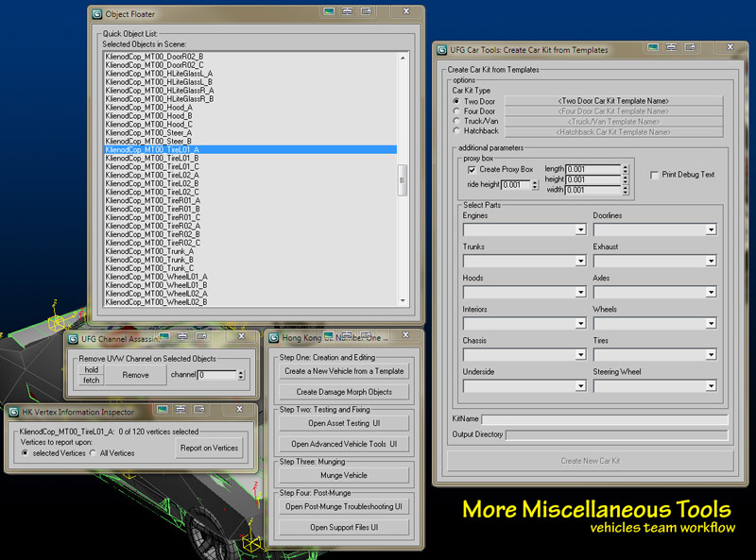Select the Four Door car kit type
The width and height of the screenshot is (756, 560).
(x=456, y=110)
